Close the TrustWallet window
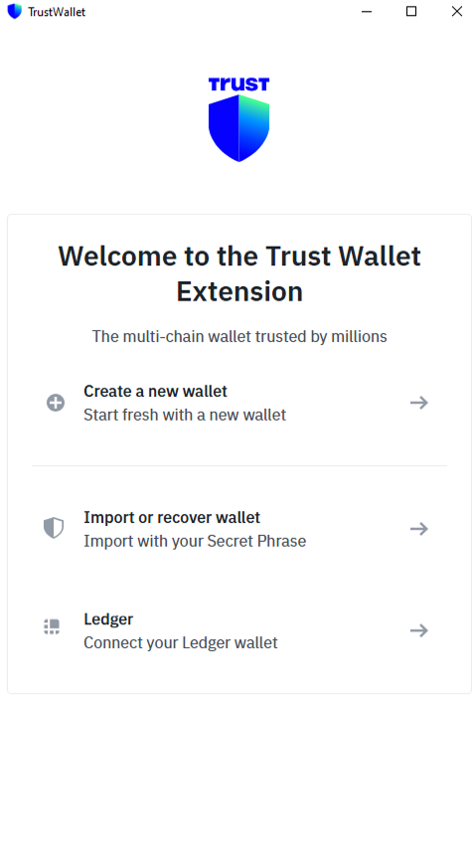Viewport: 472px width, 868px height. coord(456,11)
